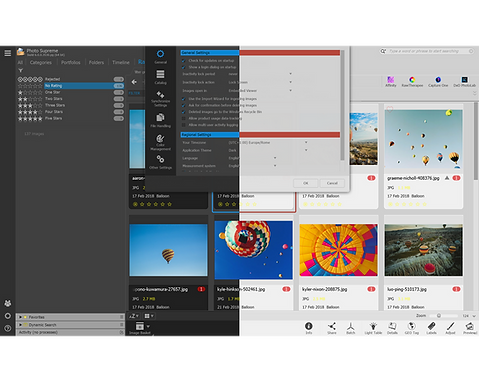The width and height of the screenshot is (479, 381).
Task: Open the Light Table
Action: (x=373, y=327)
